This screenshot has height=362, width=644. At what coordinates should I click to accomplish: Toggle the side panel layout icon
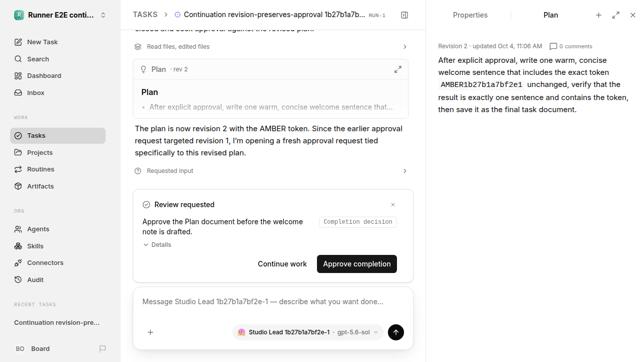coord(405,15)
